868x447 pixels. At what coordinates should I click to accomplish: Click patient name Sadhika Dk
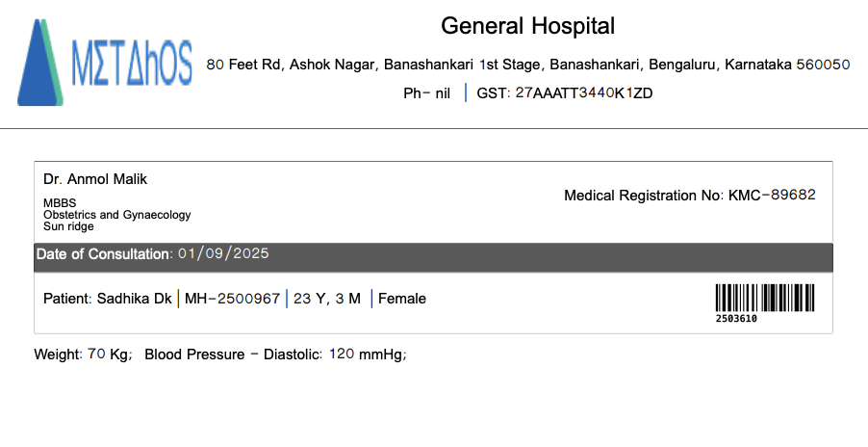[108, 299]
